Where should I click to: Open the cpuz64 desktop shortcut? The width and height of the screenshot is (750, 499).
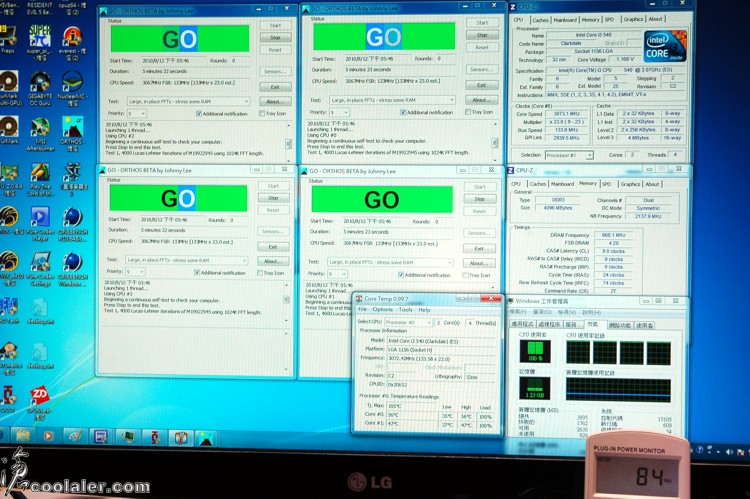(x=72, y=8)
